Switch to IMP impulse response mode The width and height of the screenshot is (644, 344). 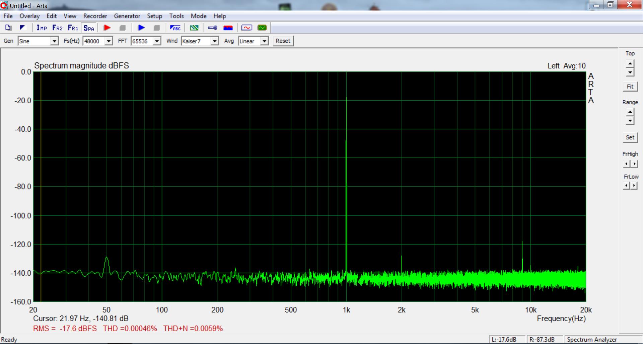pyautogui.click(x=42, y=28)
